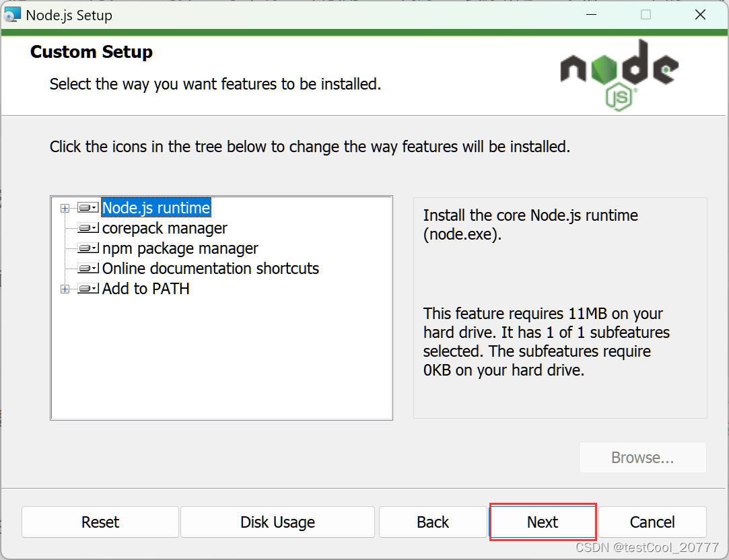Viewport: 729px width, 560px height.
Task: Expand the Node.js runtime tree node
Action: [x=64, y=207]
